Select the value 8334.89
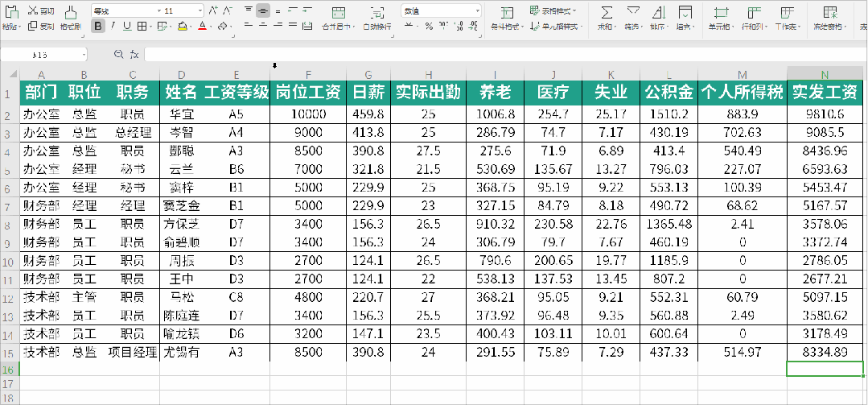Image resolution: width=868 pixels, height=405 pixels. click(x=825, y=353)
